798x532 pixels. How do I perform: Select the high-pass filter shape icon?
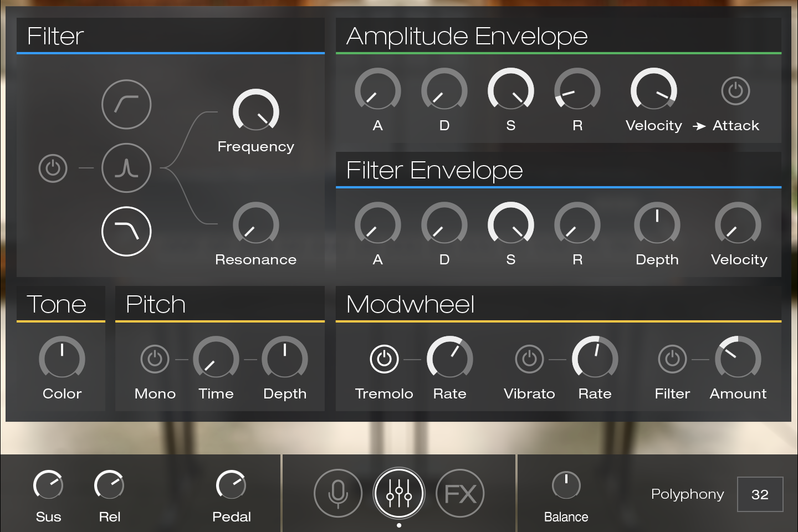126,104
